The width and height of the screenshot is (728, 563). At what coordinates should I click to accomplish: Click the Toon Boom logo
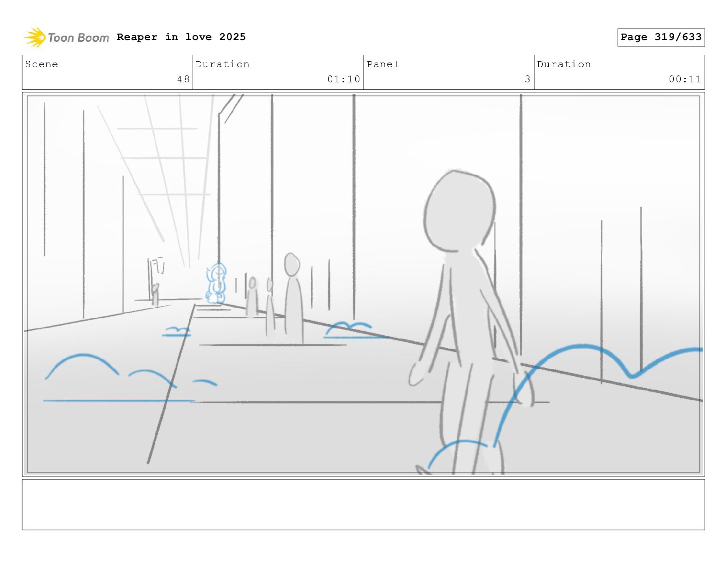pos(67,37)
